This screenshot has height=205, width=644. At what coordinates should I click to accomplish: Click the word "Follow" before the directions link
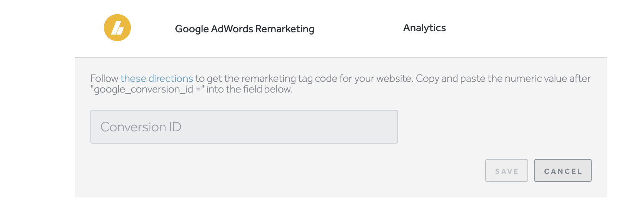[x=104, y=78]
